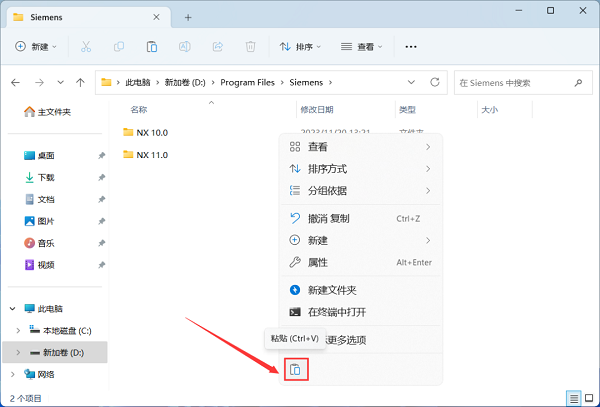Image resolution: width=600 pixels, height=407 pixels.
Task: Switch to large thumbnails view in status bar
Action: [588, 398]
